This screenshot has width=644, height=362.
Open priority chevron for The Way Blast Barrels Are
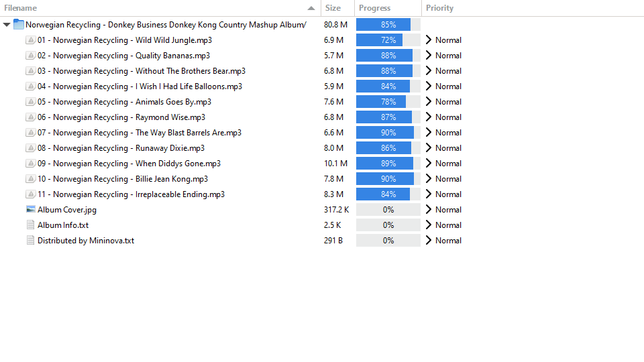click(x=429, y=133)
